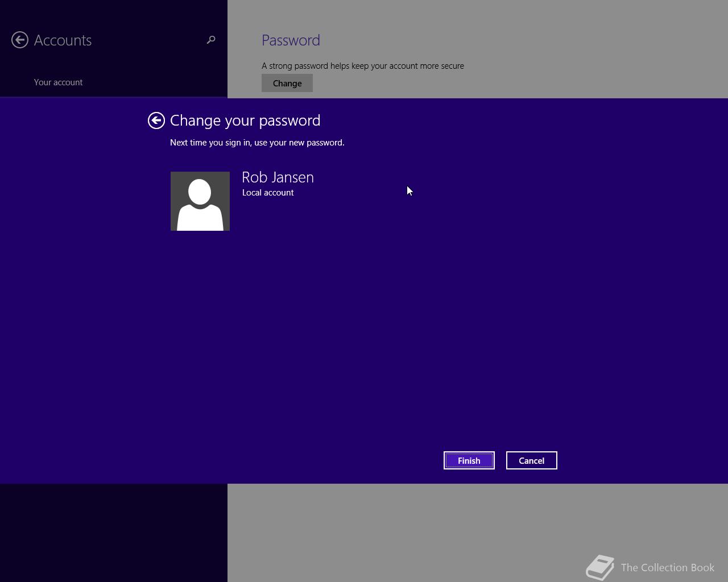Click the Local account label
The height and width of the screenshot is (582, 728).
pos(268,193)
